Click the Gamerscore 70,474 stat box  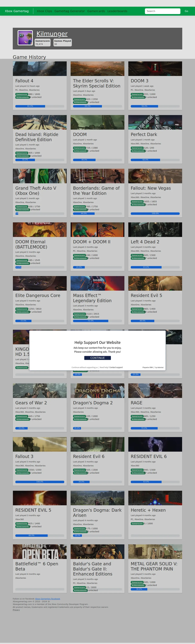[x=43, y=42]
